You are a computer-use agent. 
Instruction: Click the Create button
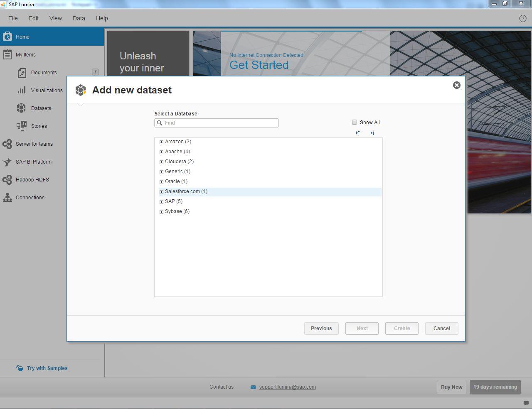tap(402, 328)
